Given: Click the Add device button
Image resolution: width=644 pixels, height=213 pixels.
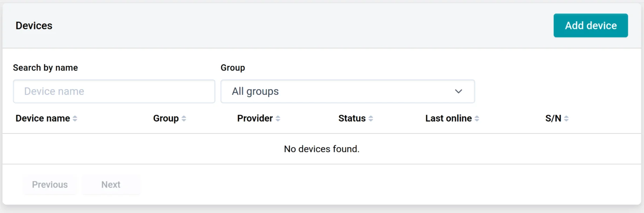Looking at the screenshot, I should point(590,26).
